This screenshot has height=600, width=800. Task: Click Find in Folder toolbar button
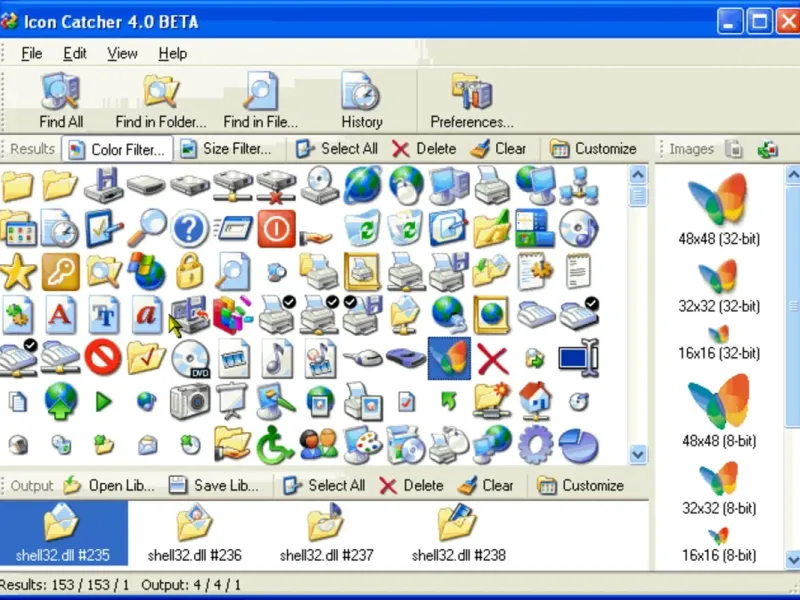pyautogui.click(x=161, y=101)
